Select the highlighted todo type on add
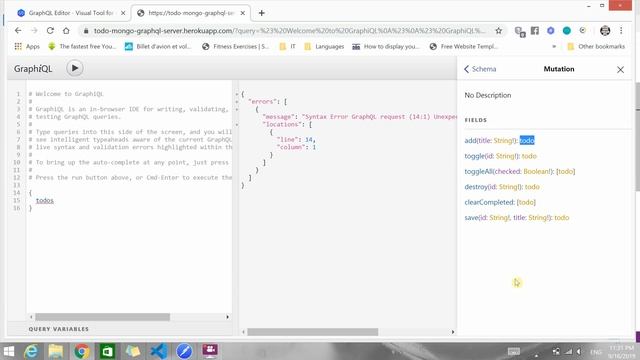This screenshot has width=640, height=360. point(527,140)
